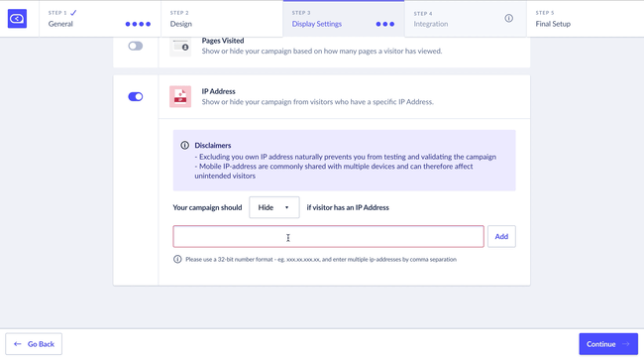
Task: Click the Disclaimers info icon
Action: [185, 145]
